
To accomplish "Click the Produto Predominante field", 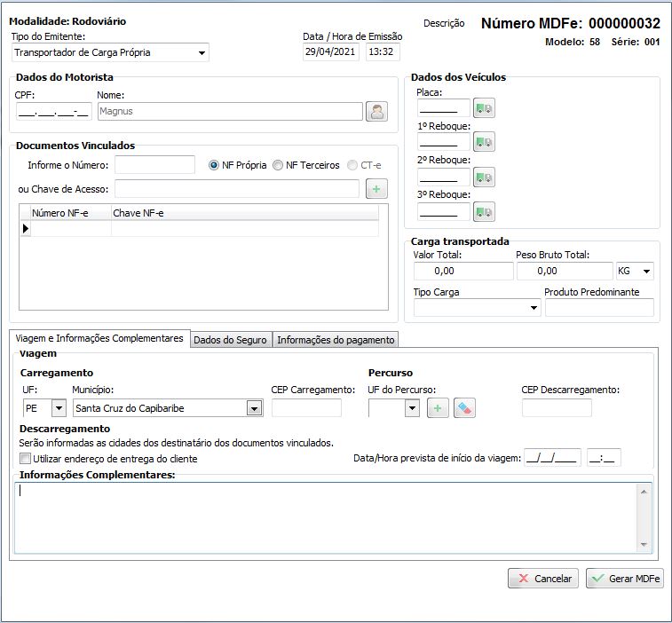I will [599, 308].
